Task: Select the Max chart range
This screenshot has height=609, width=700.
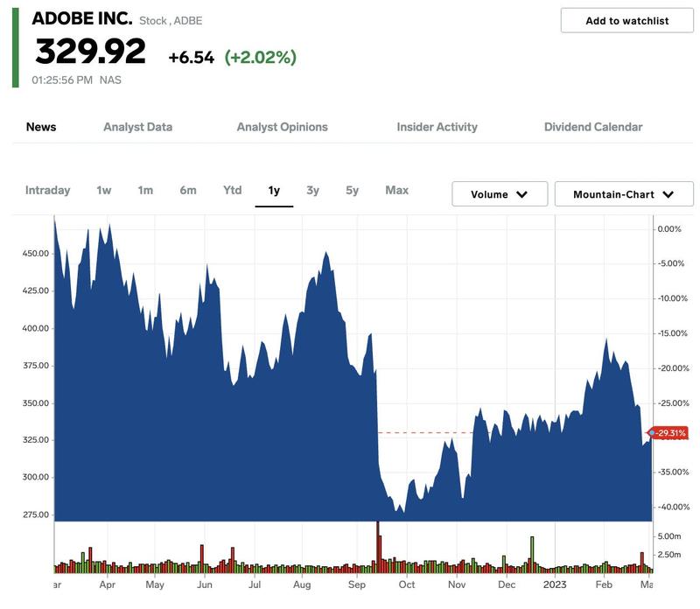Action: (x=397, y=190)
